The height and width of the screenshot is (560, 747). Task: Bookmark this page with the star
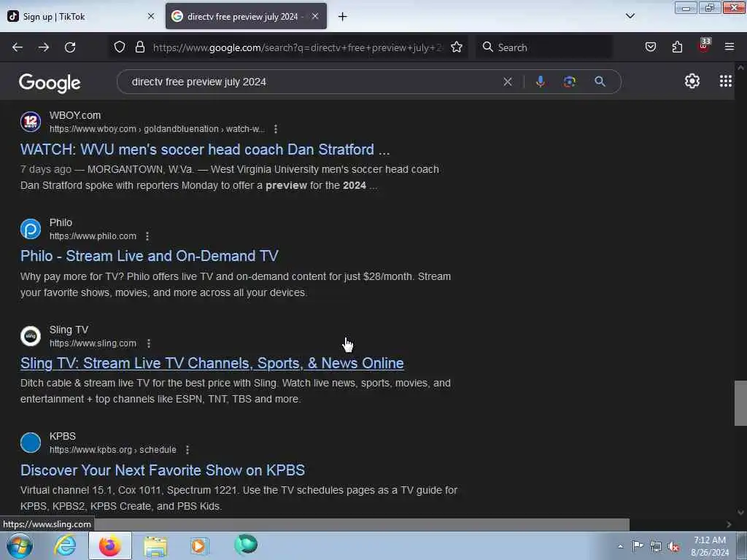(457, 47)
